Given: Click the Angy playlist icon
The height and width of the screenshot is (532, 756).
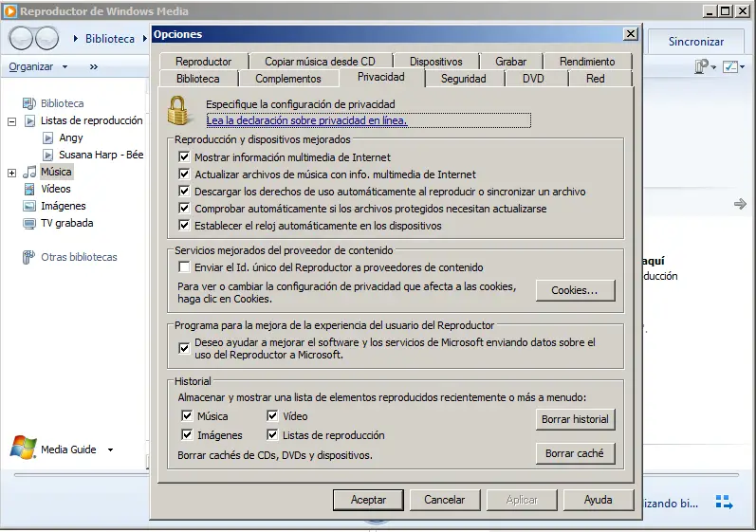Looking at the screenshot, I should point(47,138).
